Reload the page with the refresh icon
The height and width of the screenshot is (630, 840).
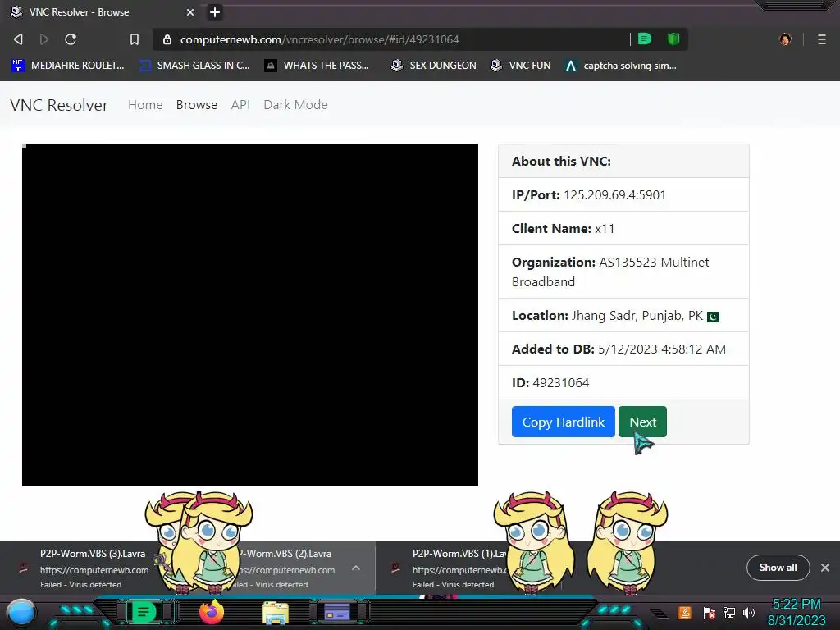[71, 39]
